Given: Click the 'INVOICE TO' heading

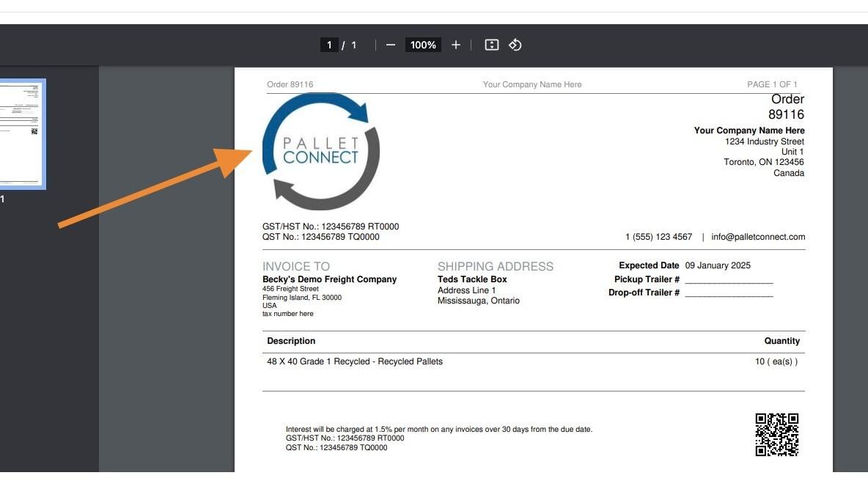Looking at the screenshot, I should [x=296, y=266].
